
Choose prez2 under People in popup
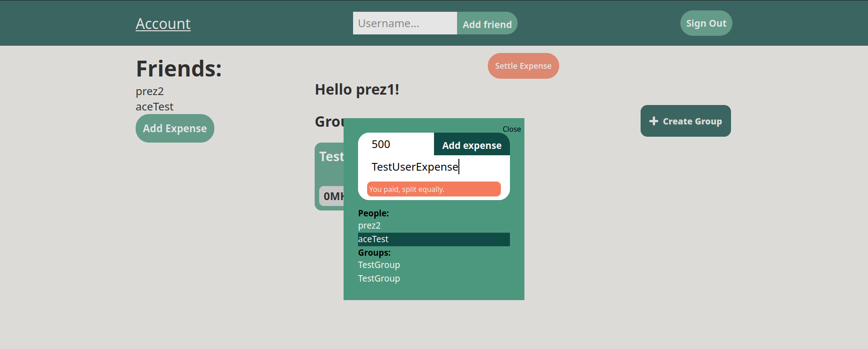pyautogui.click(x=369, y=225)
